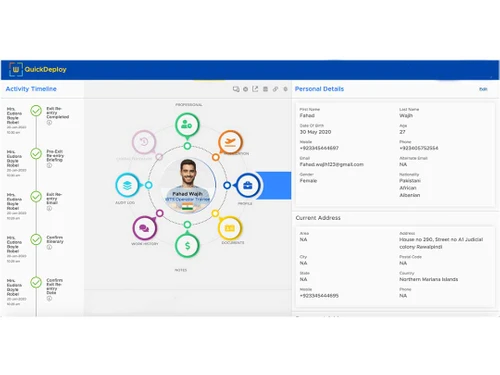The image size is (500, 375).
Task: Click the small orange node on the ring
Action: 216,157
